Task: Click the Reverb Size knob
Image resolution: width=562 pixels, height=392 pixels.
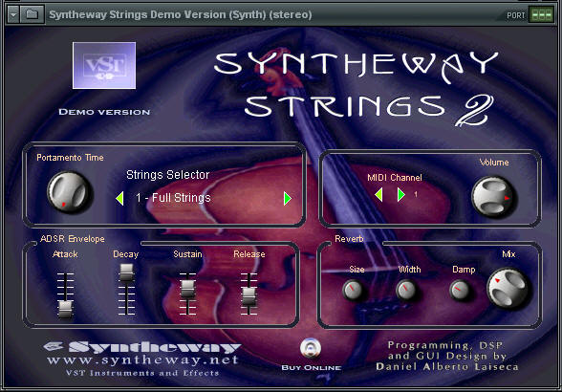Action: point(353,290)
